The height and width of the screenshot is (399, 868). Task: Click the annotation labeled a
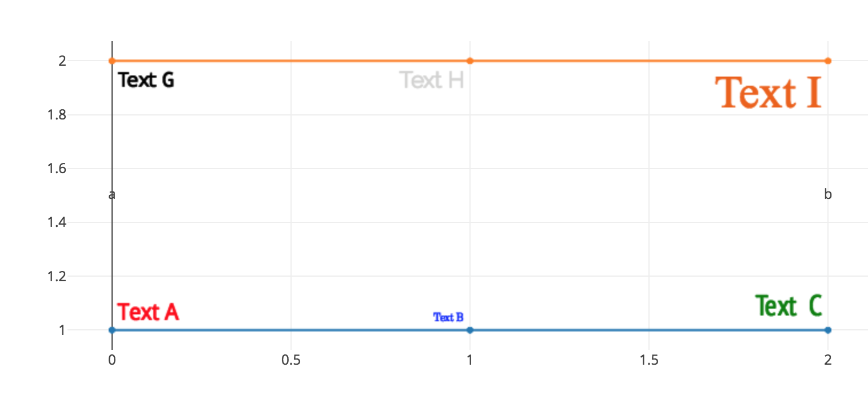pyautogui.click(x=112, y=195)
